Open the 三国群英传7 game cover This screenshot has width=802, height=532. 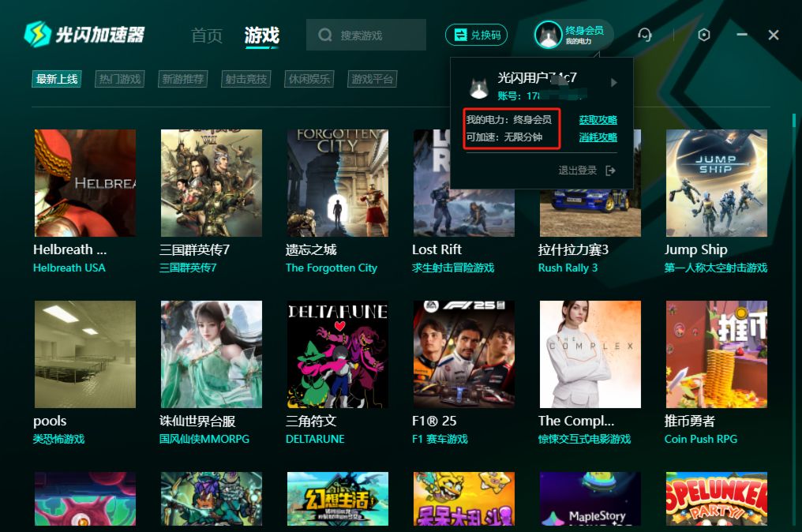pyautogui.click(x=212, y=183)
